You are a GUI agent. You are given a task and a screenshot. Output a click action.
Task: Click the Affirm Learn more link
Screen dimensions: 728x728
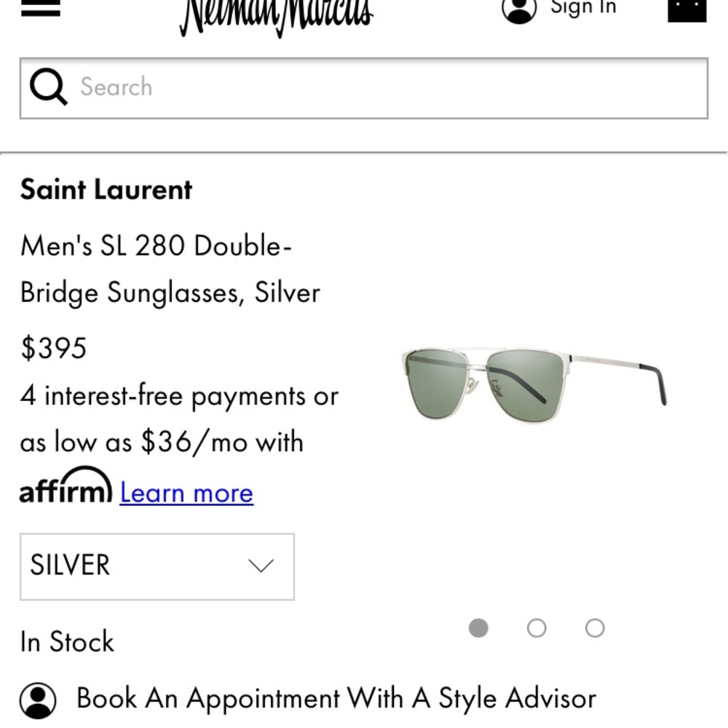click(186, 493)
